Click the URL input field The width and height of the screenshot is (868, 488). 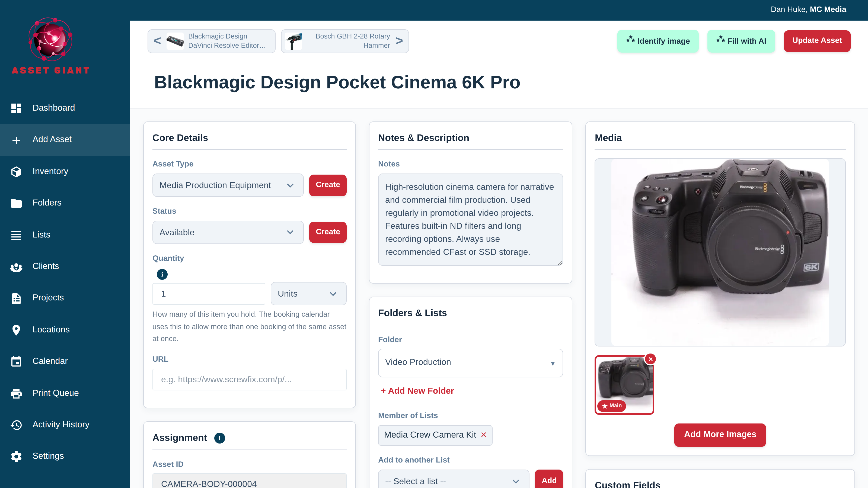[249, 380]
